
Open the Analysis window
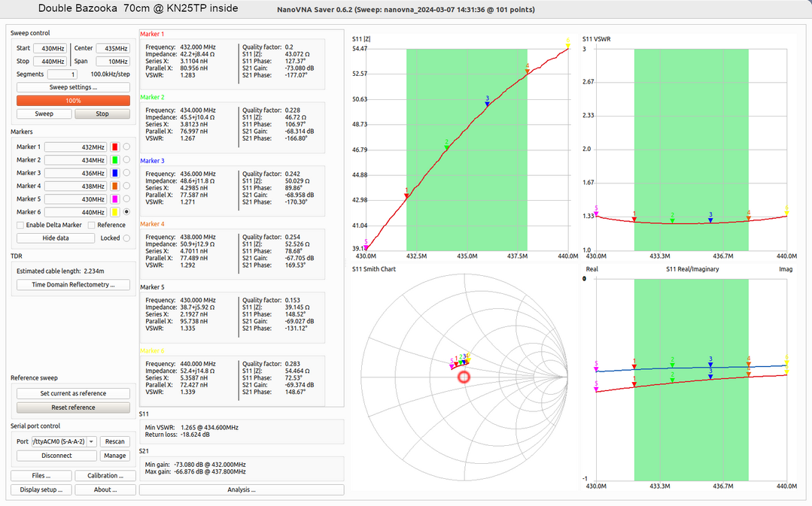coord(242,489)
